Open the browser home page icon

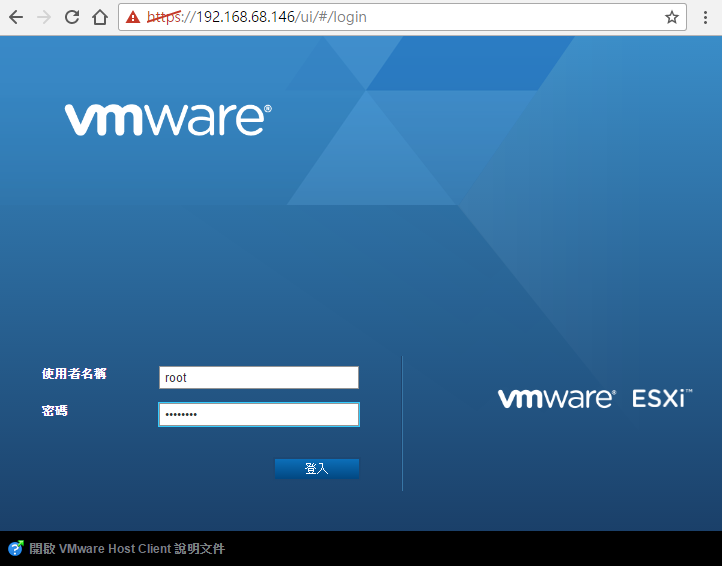tap(100, 18)
